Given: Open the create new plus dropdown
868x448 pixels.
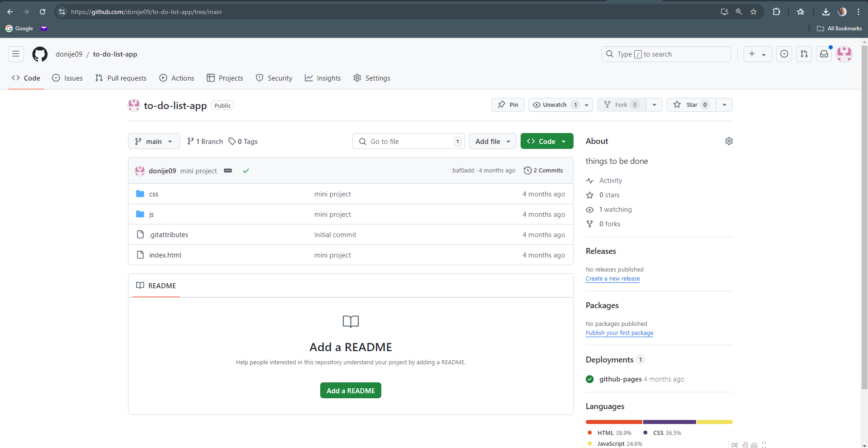Looking at the screenshot, I should click(758, 54).
